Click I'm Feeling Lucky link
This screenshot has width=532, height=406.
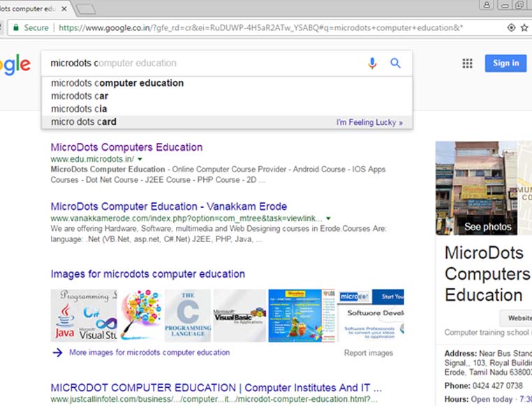click(x=369, y=122)
